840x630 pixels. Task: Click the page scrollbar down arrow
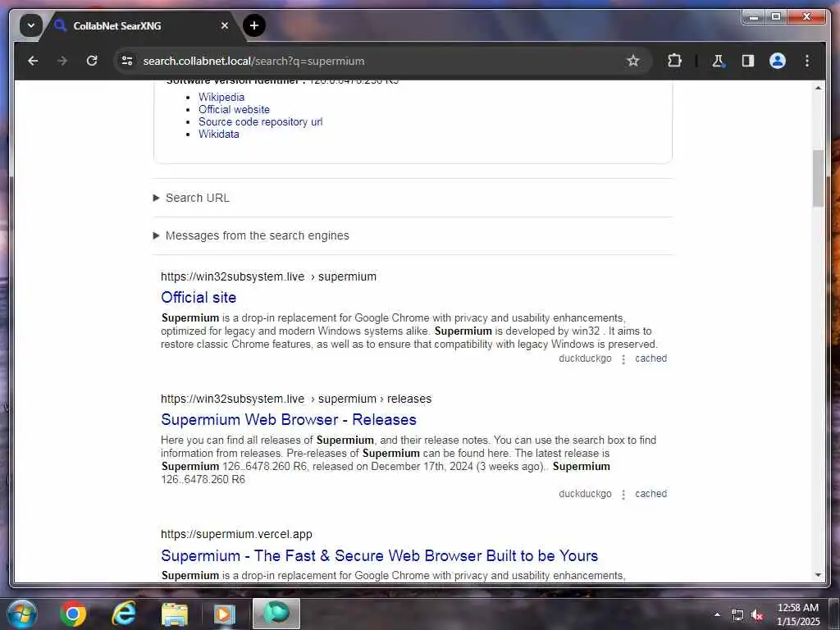click(818, 575)
